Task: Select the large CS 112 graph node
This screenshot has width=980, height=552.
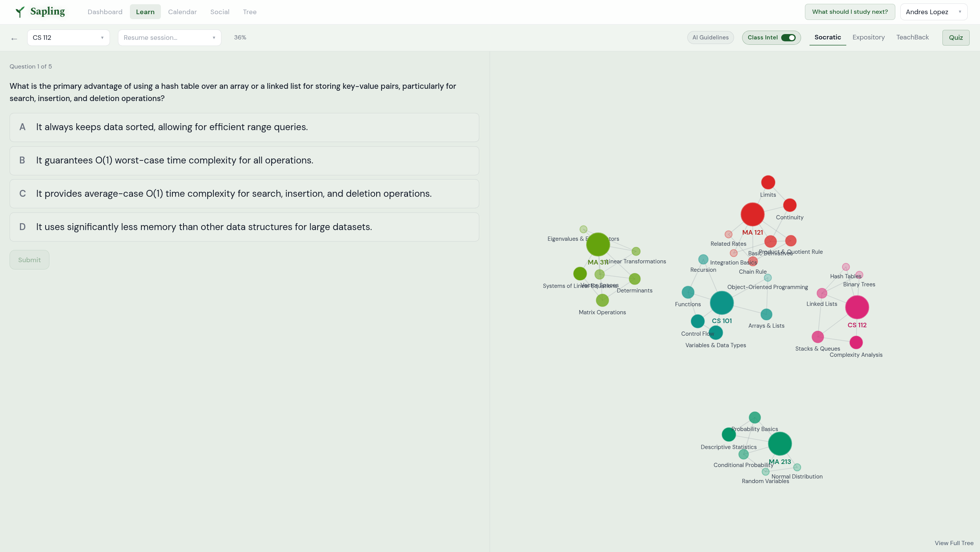Action: 857,307
